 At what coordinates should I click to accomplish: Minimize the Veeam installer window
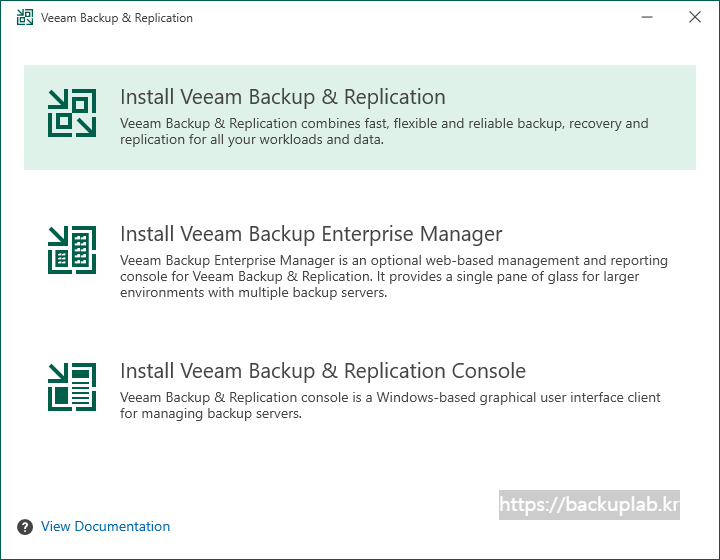tap(647, 17)
